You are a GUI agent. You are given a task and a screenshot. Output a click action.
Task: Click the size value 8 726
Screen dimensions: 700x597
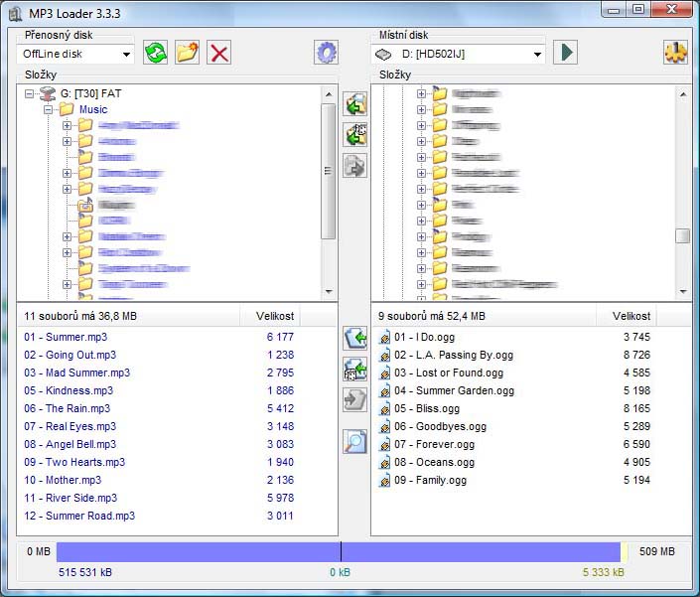click(637, 355)
